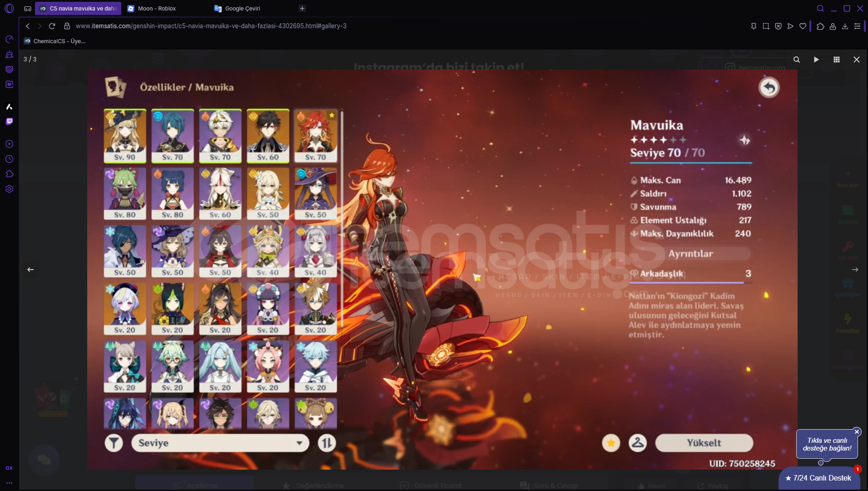Open a new browser tab
The image size is (868, 491).
[302, 8]
